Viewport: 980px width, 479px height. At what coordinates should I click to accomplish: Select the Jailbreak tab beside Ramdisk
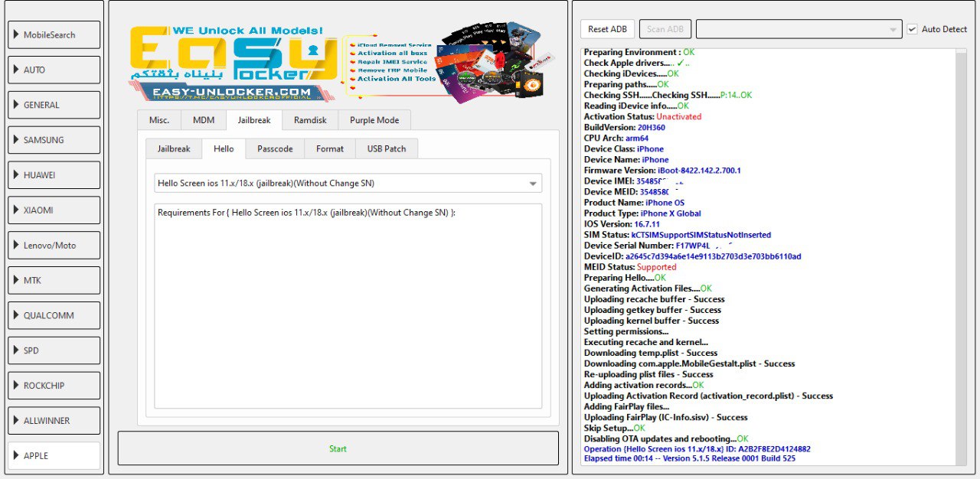click(254, 120)
